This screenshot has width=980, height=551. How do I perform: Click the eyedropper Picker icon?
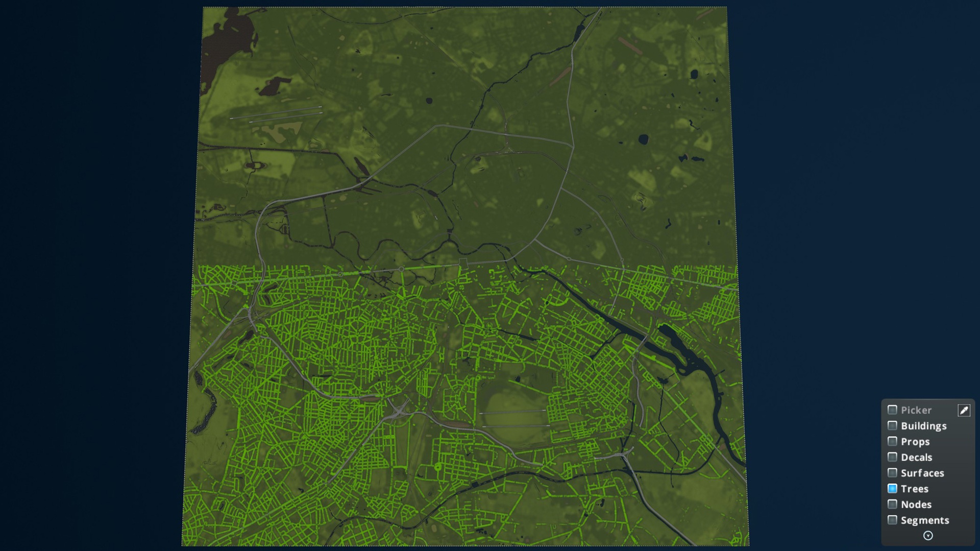964,410
